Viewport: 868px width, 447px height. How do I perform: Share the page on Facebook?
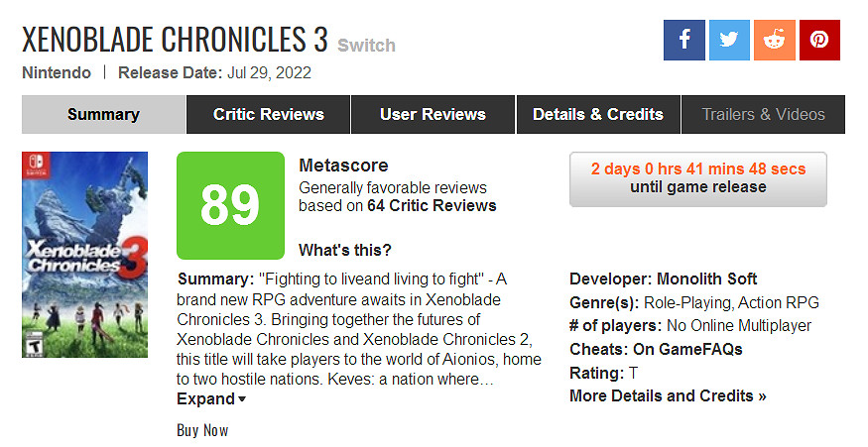(x=683, y=40)
